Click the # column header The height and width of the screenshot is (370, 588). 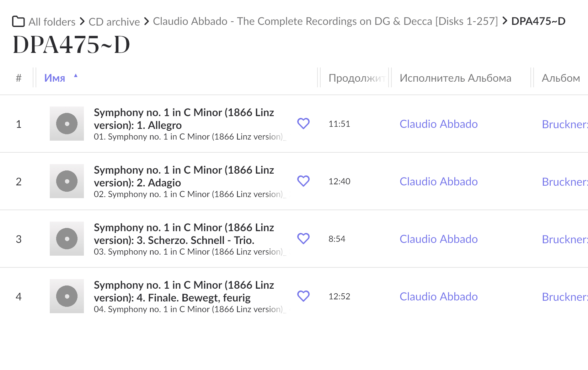[x=18, y=78]
